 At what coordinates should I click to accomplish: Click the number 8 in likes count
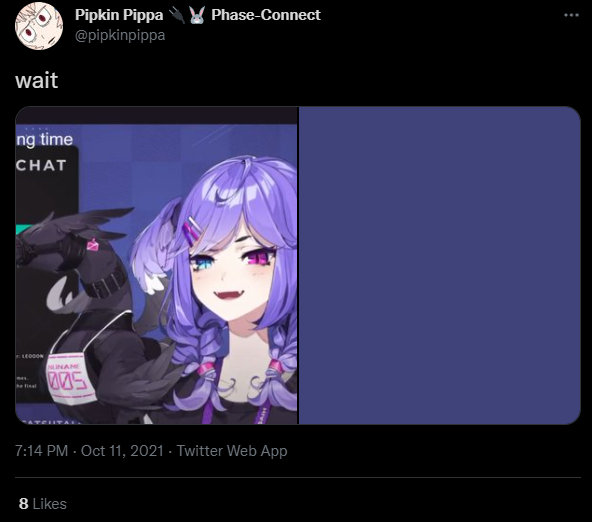click(23, 504)
